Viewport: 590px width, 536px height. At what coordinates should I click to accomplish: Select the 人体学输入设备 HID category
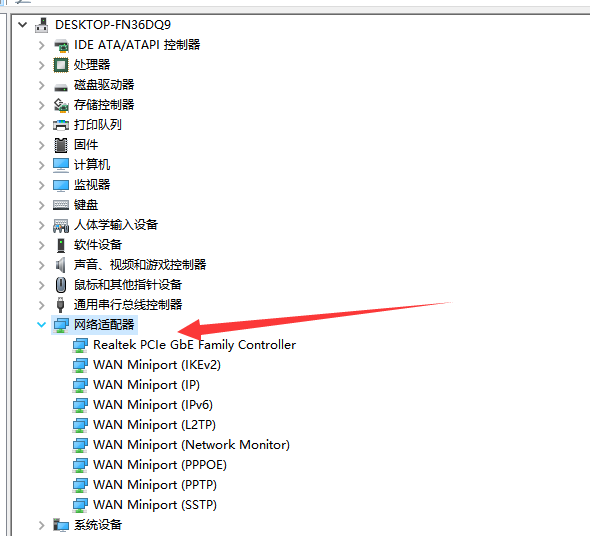point(116,225)
